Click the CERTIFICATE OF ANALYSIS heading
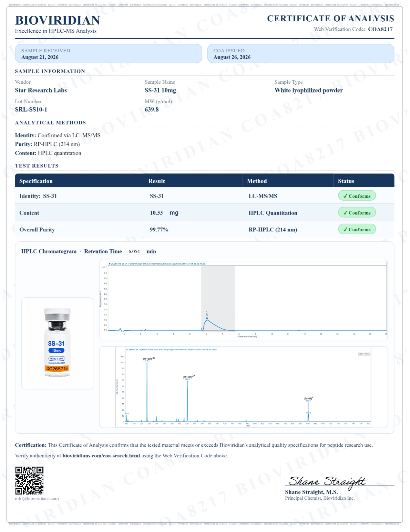The image size is (410, 532). click(x=330, y=18)
